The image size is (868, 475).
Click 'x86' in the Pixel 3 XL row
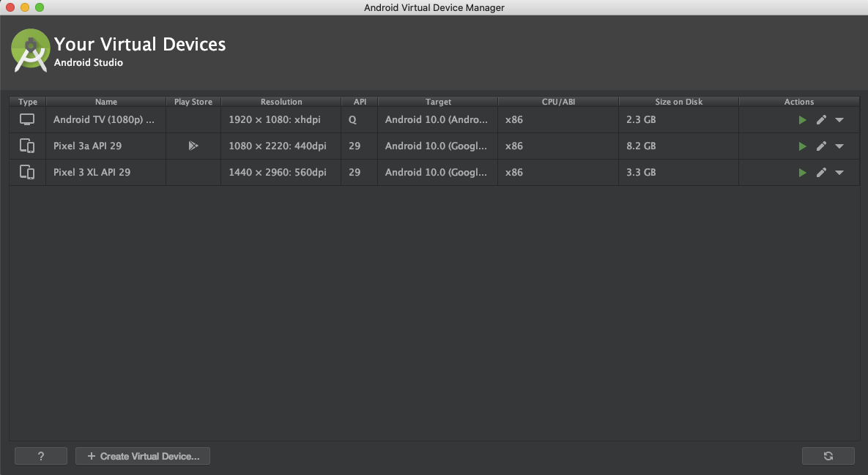click(513, 172)
